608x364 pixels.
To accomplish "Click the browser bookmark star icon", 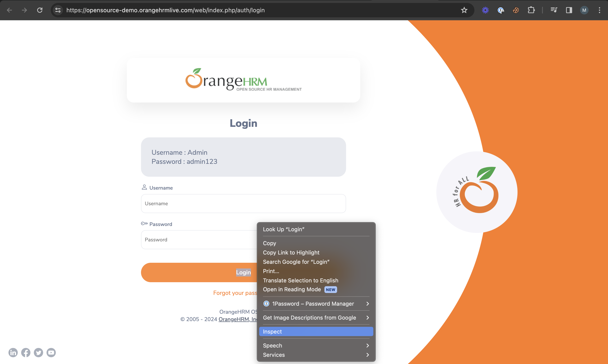I will tap(464, 10).
